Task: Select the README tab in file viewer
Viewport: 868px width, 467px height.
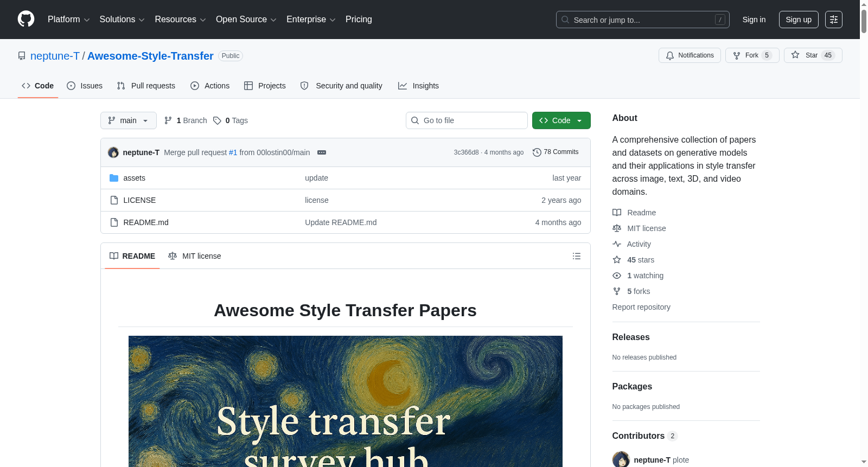Action: click(x=132, y=256)
